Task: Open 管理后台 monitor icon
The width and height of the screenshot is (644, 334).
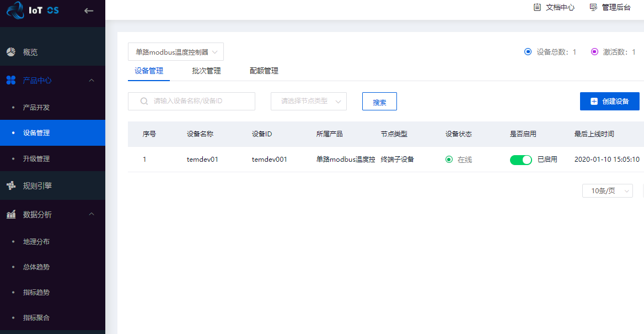Action: point(593,7)
